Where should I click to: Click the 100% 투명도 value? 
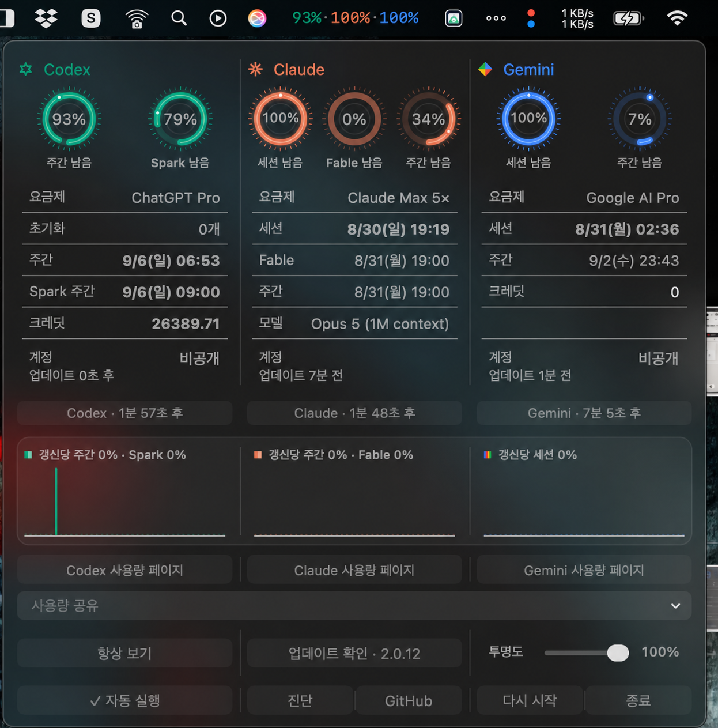(x=660, y=652)
